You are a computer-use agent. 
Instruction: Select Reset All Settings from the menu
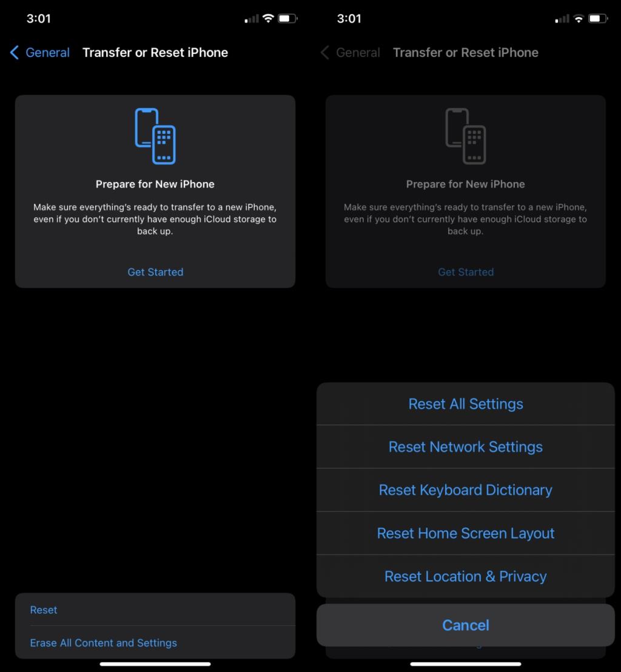(x=466, y=403)
